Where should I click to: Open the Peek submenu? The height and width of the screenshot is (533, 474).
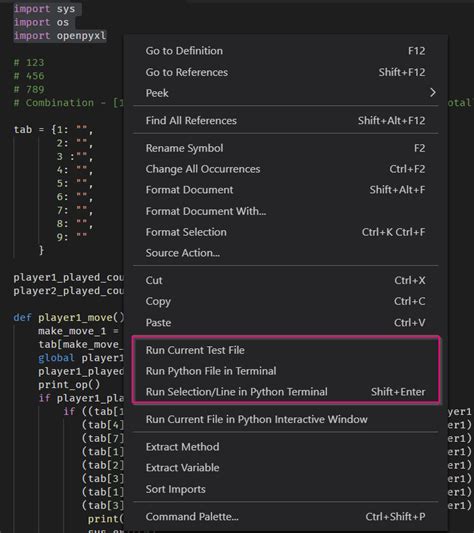click(285, 93)
